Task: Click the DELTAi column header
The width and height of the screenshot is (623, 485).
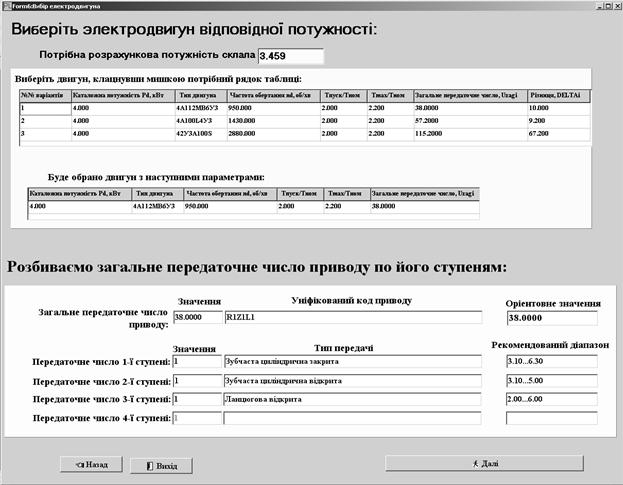Action: click(559, 96)
